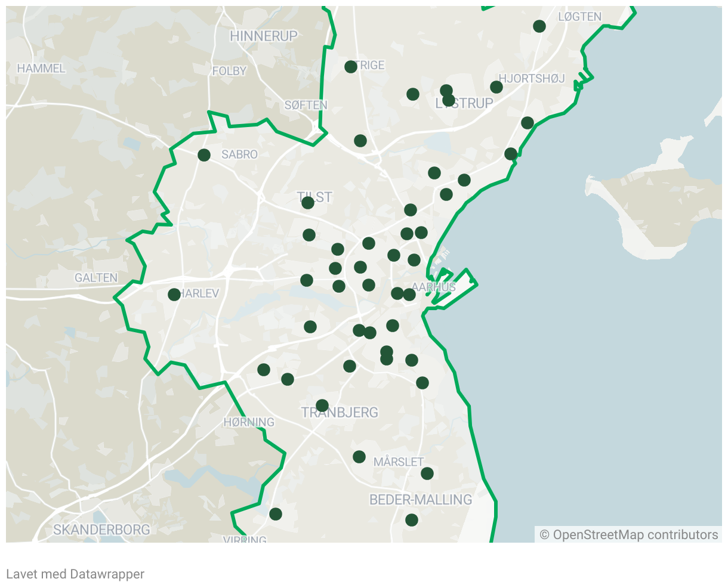Click the marker next to the Trige label
The width and height of the screenshot is (728, 588).
click(351, 67)
